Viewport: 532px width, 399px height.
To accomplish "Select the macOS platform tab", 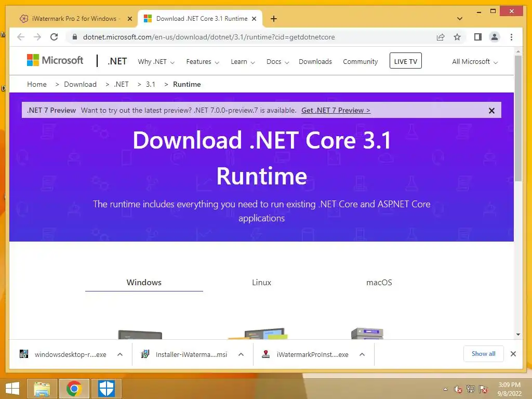I will [379, 282].
